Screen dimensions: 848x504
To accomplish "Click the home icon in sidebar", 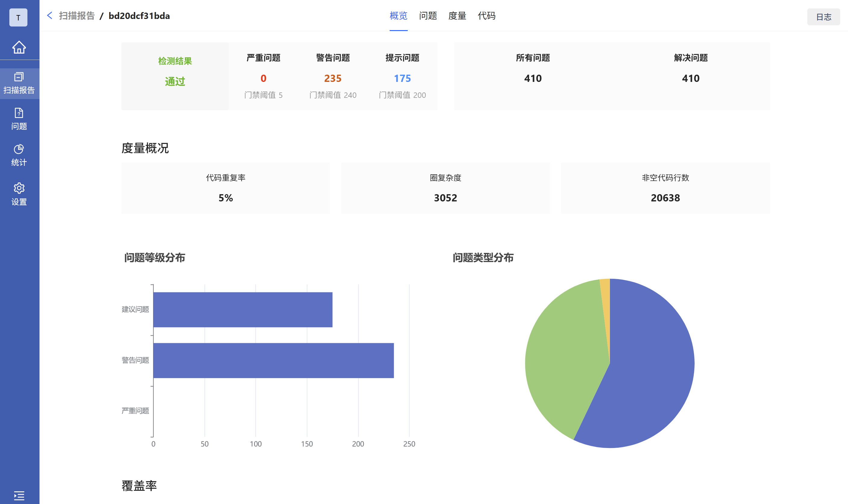I will coord(19,47).
